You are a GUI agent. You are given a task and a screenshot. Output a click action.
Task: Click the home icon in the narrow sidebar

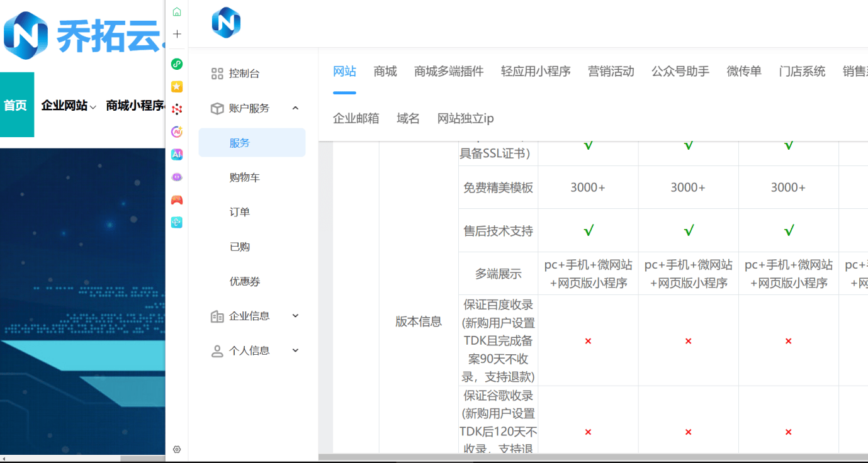point(177,11)
